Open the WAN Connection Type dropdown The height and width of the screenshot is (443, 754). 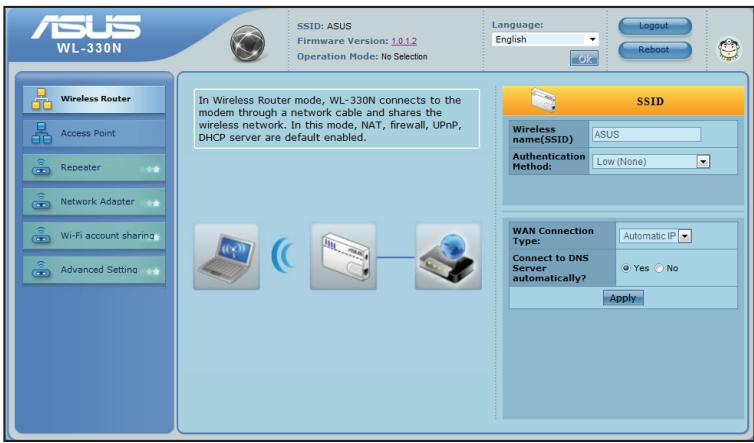coord(656,236)
